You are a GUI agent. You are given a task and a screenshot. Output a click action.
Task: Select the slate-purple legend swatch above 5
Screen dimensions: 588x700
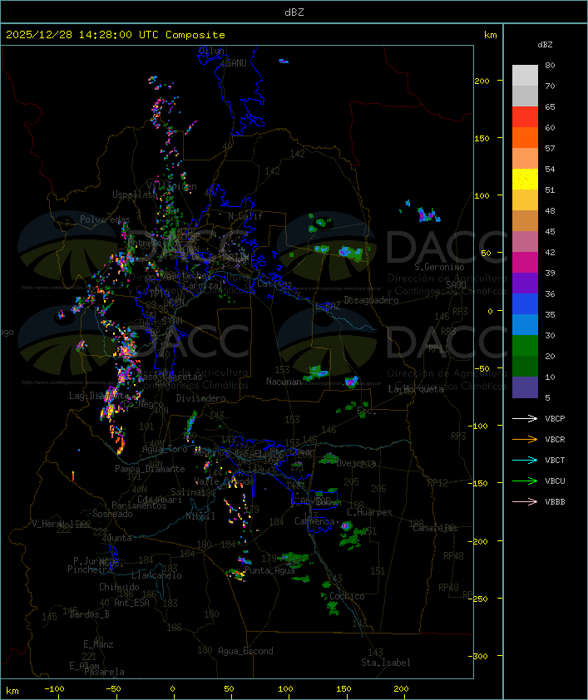[525, 387]
